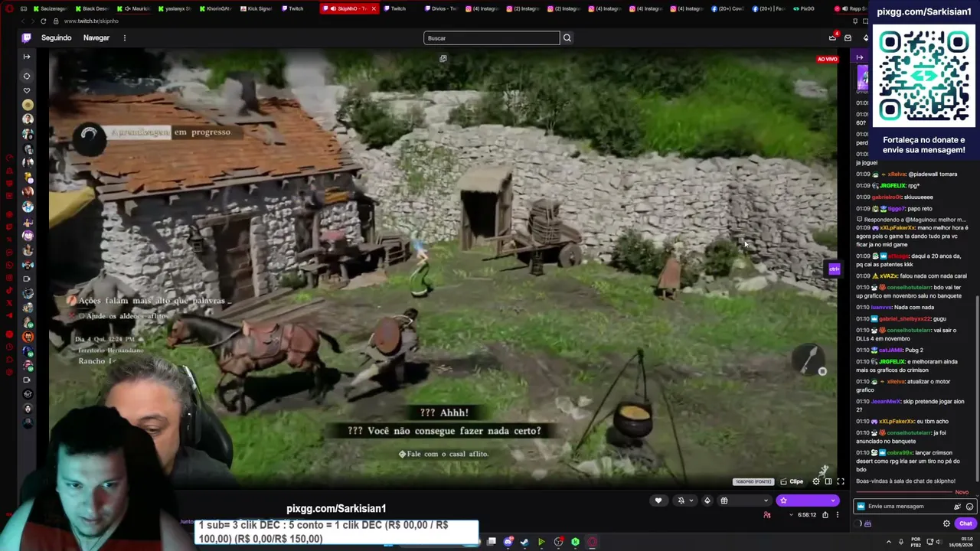Open the taskbar volume speaker icon
Image resolution: width=980 pixels, height=551 pixels.
point(939,542)
